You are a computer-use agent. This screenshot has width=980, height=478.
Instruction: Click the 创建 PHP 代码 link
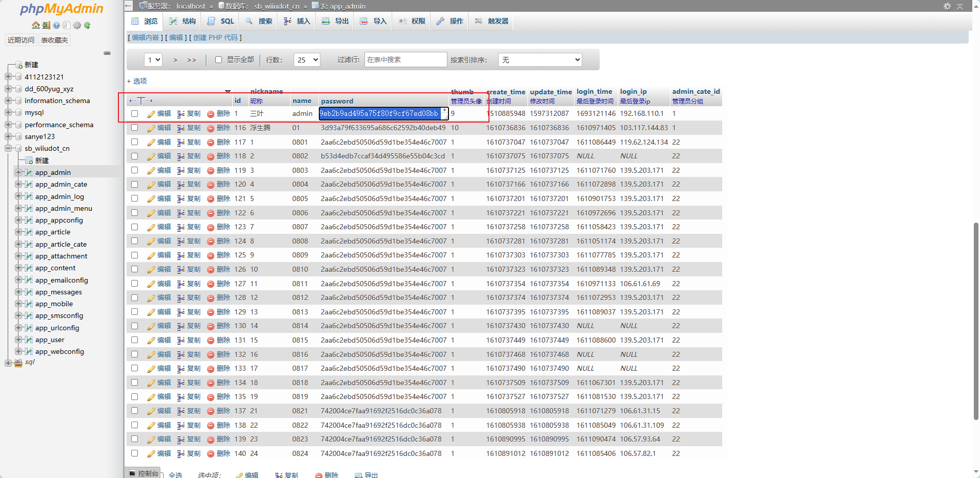(215, 37)
